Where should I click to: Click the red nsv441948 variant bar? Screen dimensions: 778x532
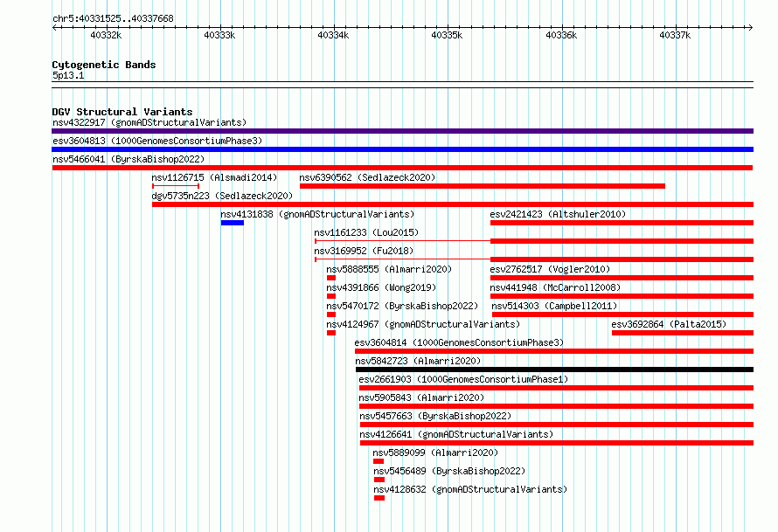tap(622, 296)
